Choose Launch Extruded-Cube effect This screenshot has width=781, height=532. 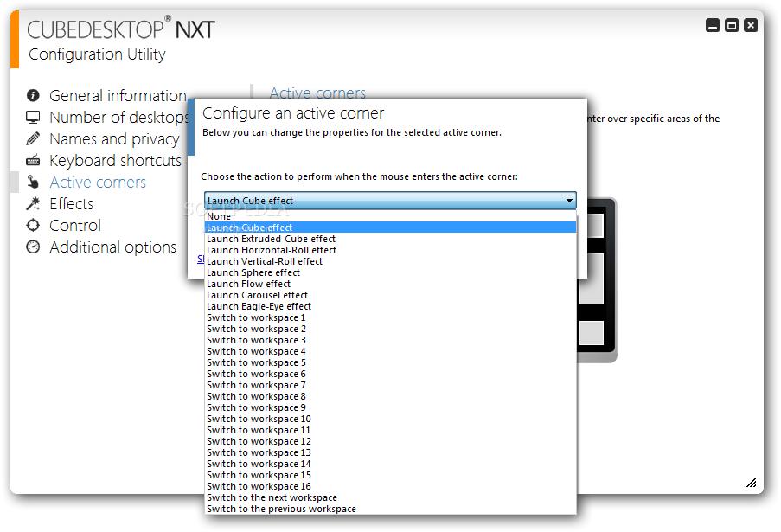click(x=391, y=239)
